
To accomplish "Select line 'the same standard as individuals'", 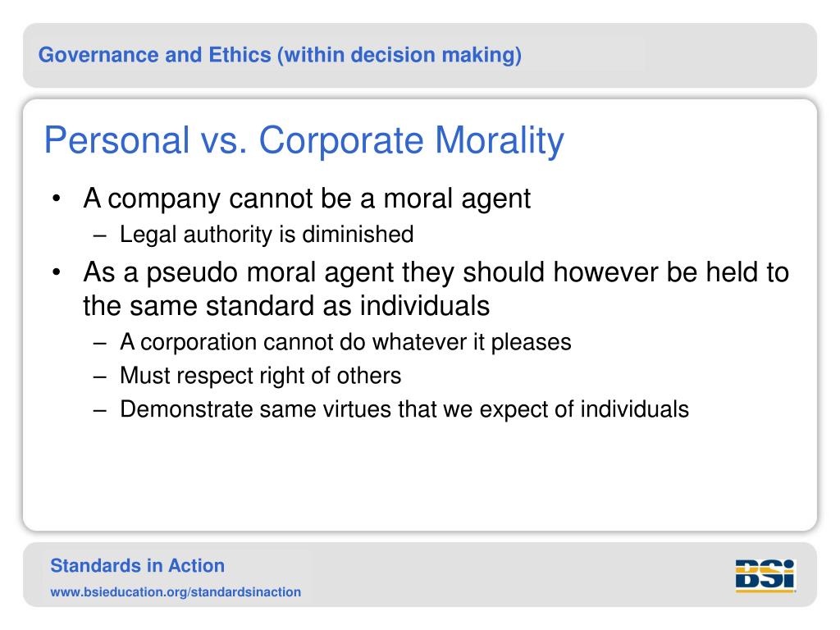I will coord(286,306).
